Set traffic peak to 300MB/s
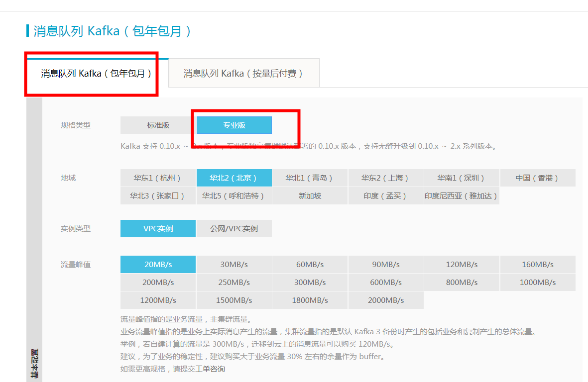This screenshot has height=382, width=588. click(x=310, y=283)
